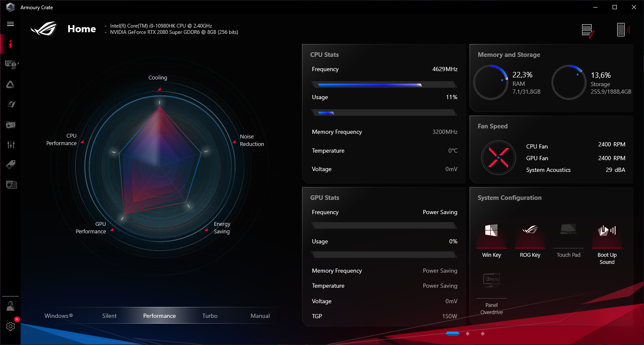Click the Memory and Storage panel title
Viewport: 644px width, 345px height.
509,55
